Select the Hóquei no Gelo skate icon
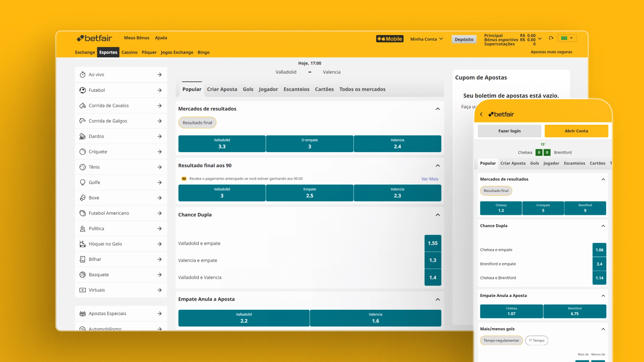 click(x=83, y=244)
